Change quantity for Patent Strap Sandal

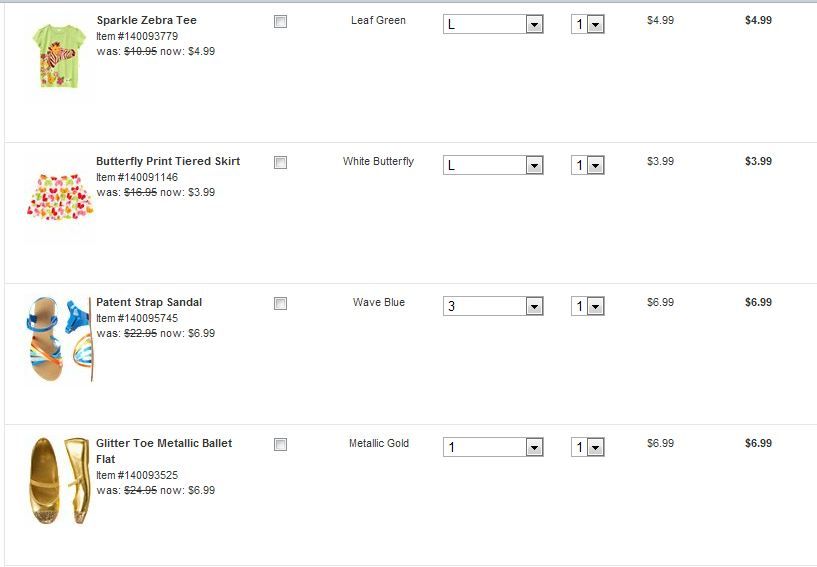[x=588, y=306]
